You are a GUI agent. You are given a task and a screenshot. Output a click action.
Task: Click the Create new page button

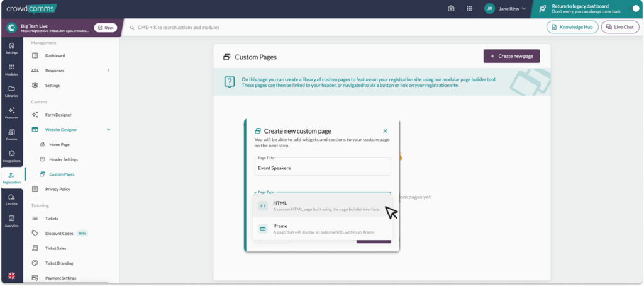click(x=511, y=56)
